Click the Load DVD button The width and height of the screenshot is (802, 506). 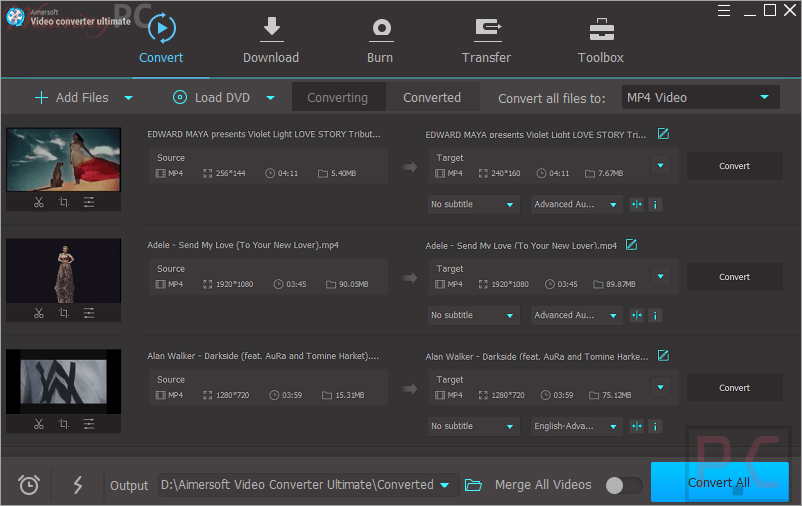tap(211, 97)
